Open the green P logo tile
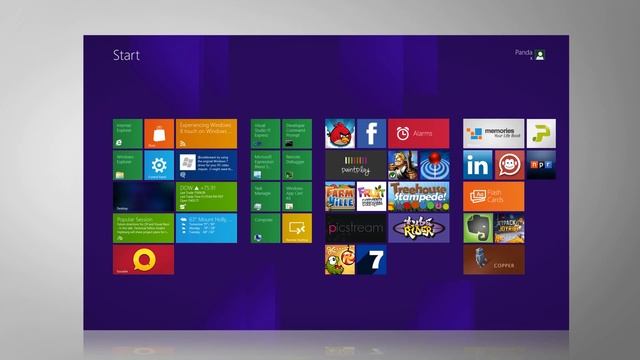The width and height of the screenshot is (640, 360). click(541, 133)
